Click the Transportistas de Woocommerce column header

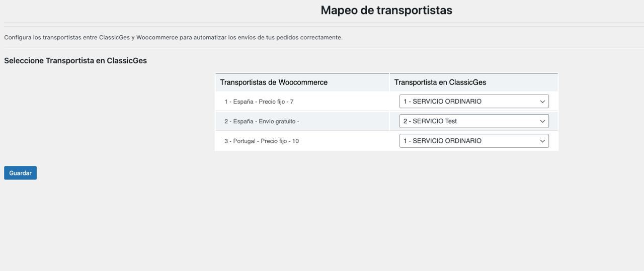click(x=274, y=82)
